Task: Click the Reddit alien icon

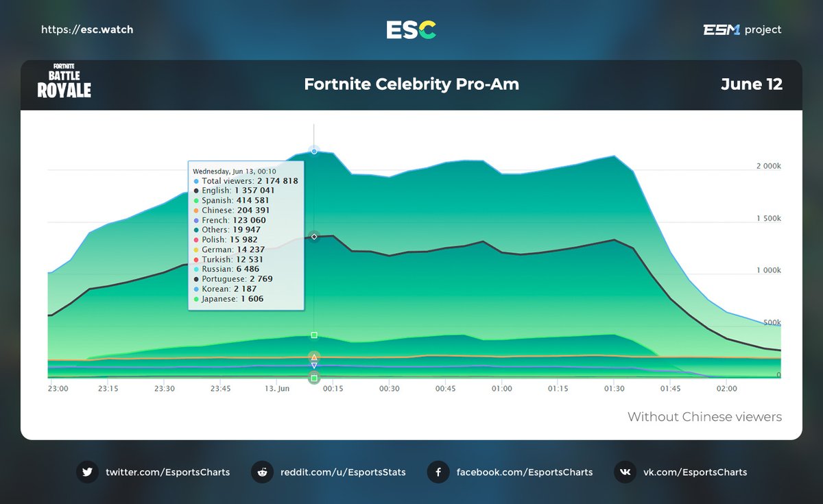Action: (x=262, y=472)
